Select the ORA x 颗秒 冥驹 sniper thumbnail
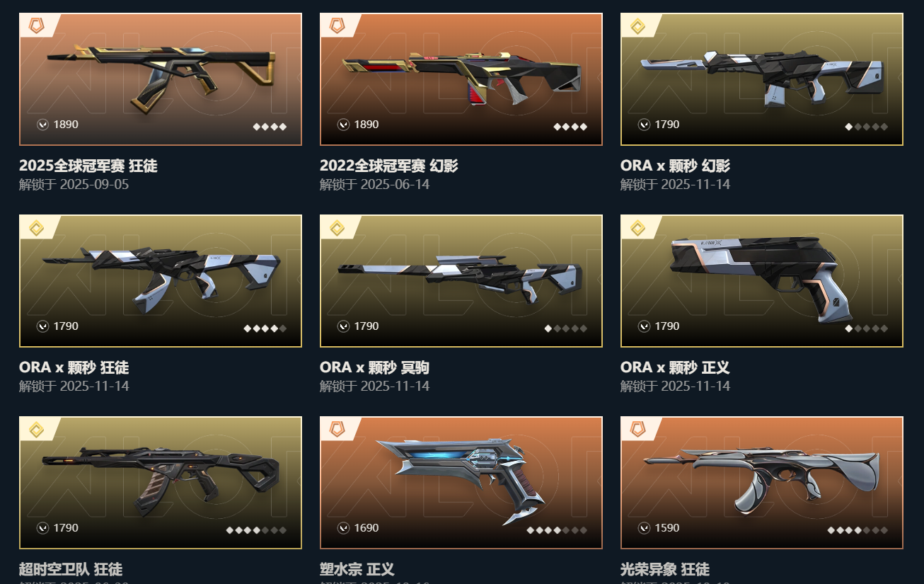Viewport: 924px width, 584px height. [461, 281]
